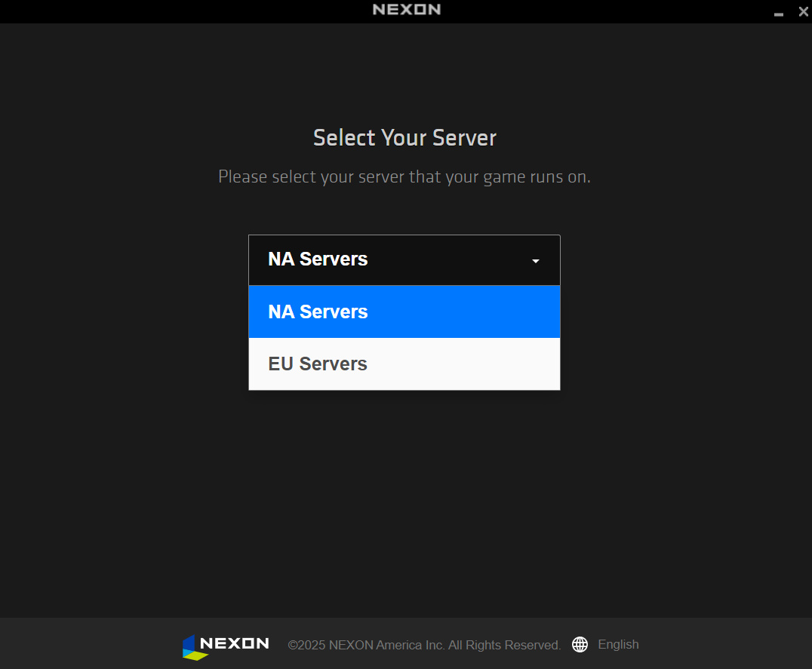Click the 'Select Your Server' heading

[404, 137]
